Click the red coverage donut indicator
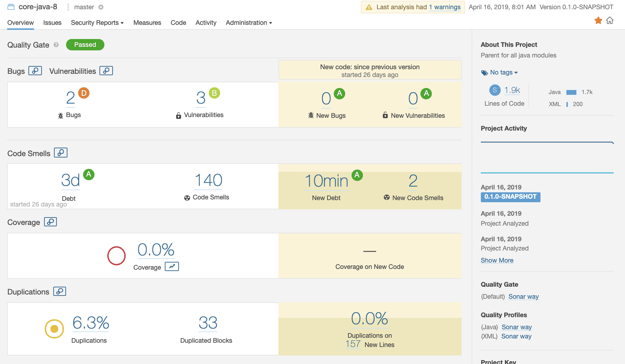The image size is (625, 364). (x=116, y=256)
